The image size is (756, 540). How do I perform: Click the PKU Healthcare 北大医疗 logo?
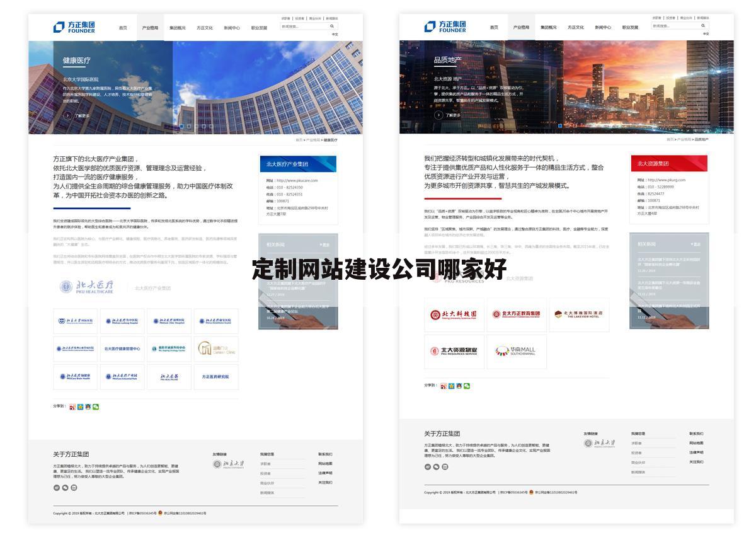click(87, 287)
